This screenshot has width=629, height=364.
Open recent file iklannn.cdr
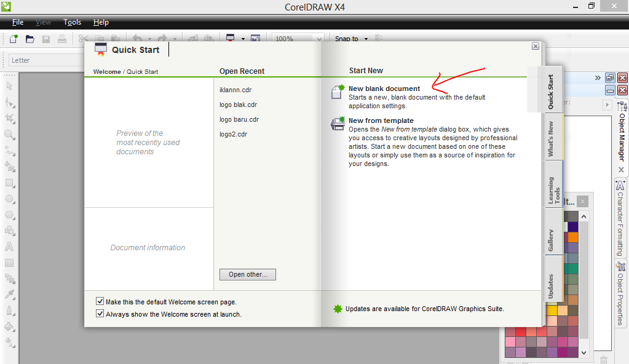click(235, 90)
